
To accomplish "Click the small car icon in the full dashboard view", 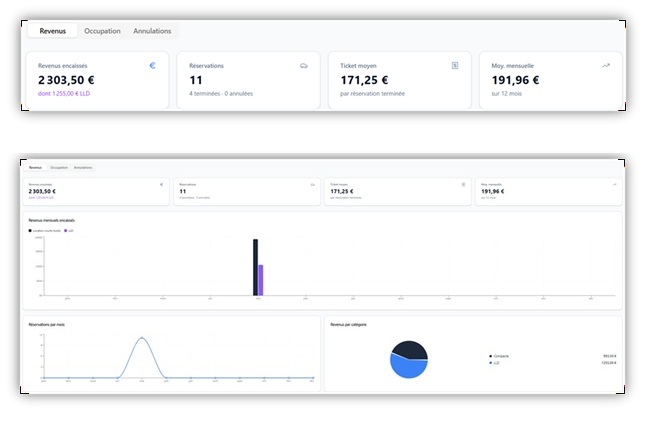I will (x=313, y=184).
